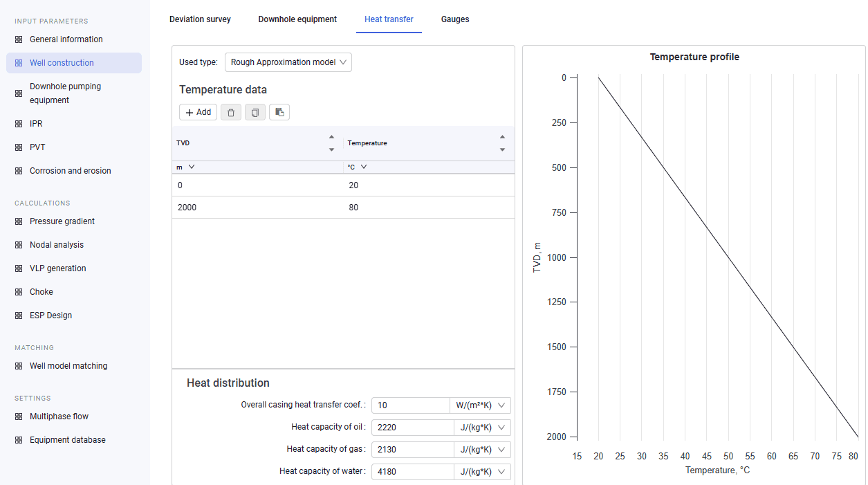Switch to the Deviation survey tab

200,19
